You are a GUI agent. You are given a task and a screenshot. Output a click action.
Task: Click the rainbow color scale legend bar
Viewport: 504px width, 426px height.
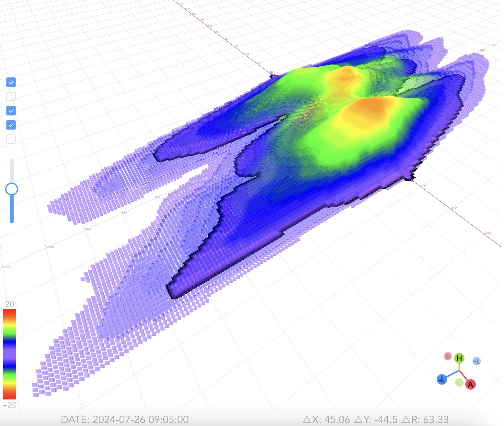point(10,354)
